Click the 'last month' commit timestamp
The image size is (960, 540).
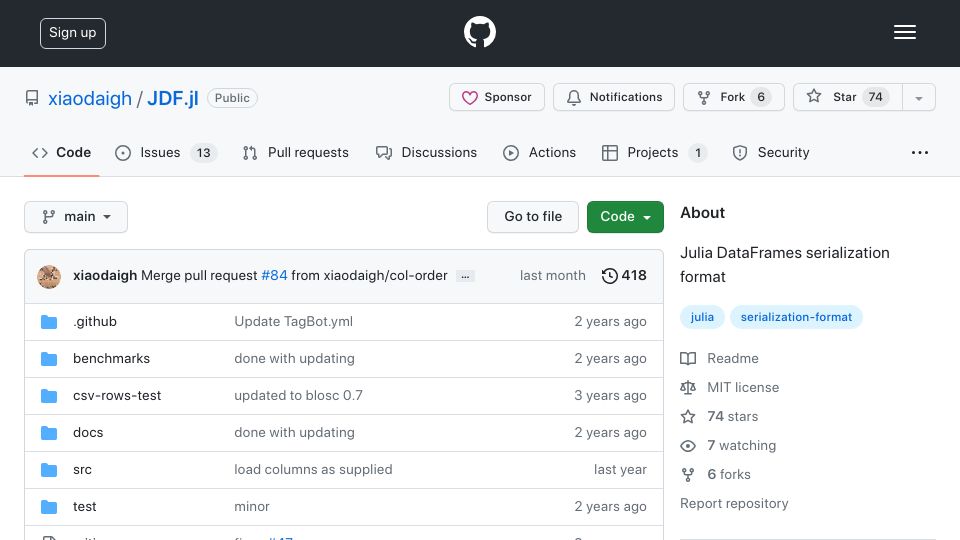click(x=552, y=276)
